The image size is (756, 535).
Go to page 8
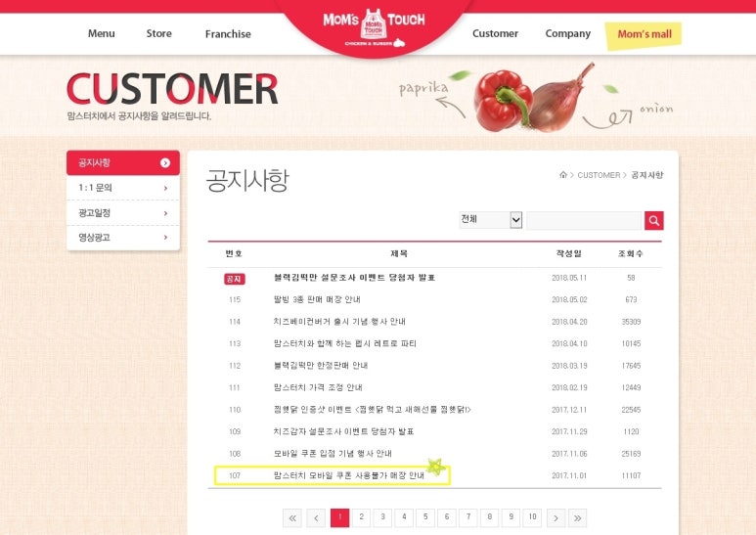[x=489, y=517]
